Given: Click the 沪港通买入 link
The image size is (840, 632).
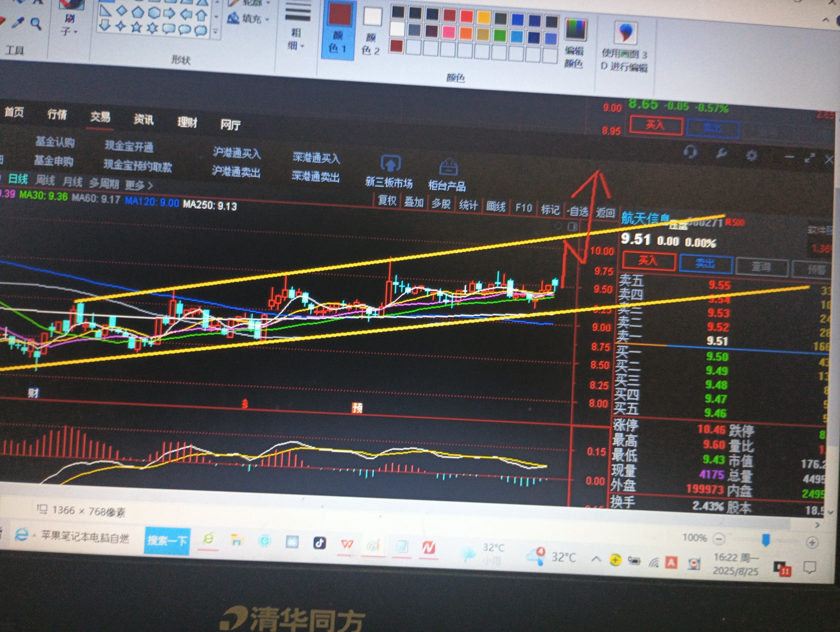Looking at the screenshot, I should point(237,153).
